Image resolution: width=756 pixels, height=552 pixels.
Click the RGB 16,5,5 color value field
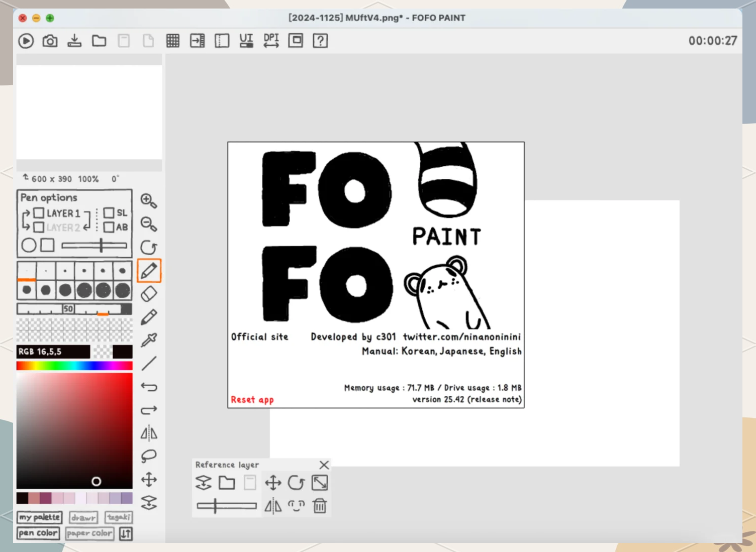(53, 352)
